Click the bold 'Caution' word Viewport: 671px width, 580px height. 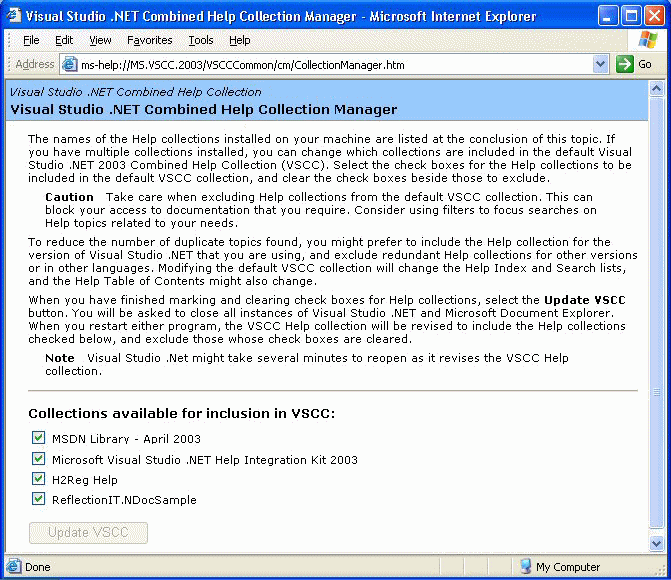point(69,197)
